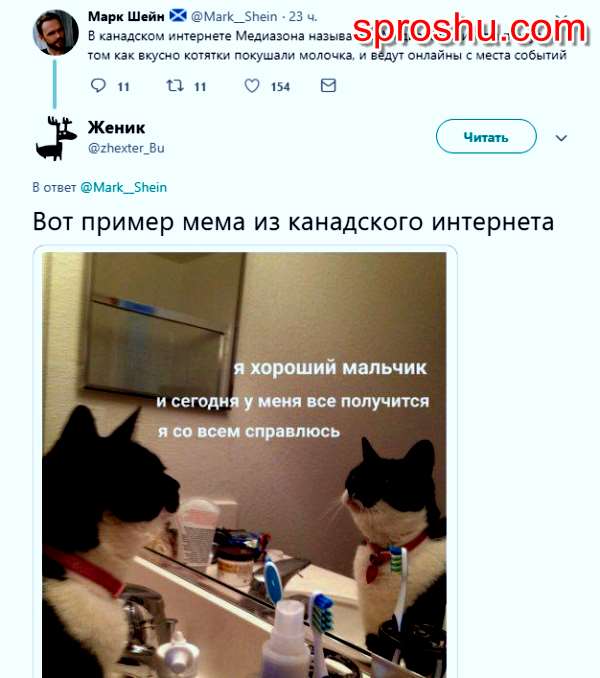Open the @Mark__Shein handle in top tweet

click(x=234, y=16)
